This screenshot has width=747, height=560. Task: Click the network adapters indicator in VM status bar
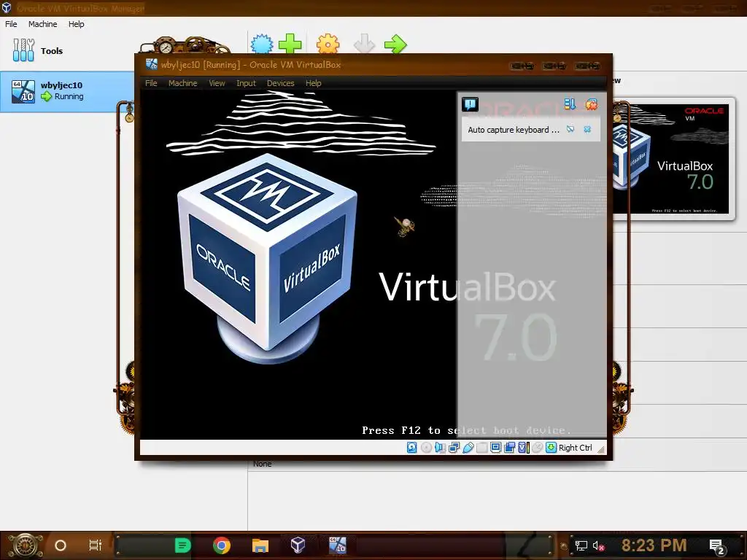pos(454,447)
